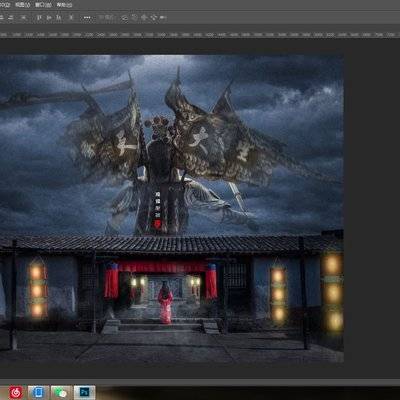The image size is (400, 400).
Task: Open the three-dots align options menu
Action: 87,18
